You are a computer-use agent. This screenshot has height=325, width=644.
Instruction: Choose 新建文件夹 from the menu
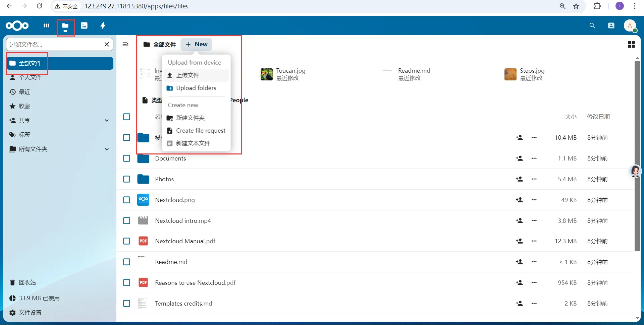[x=196, y=118]
